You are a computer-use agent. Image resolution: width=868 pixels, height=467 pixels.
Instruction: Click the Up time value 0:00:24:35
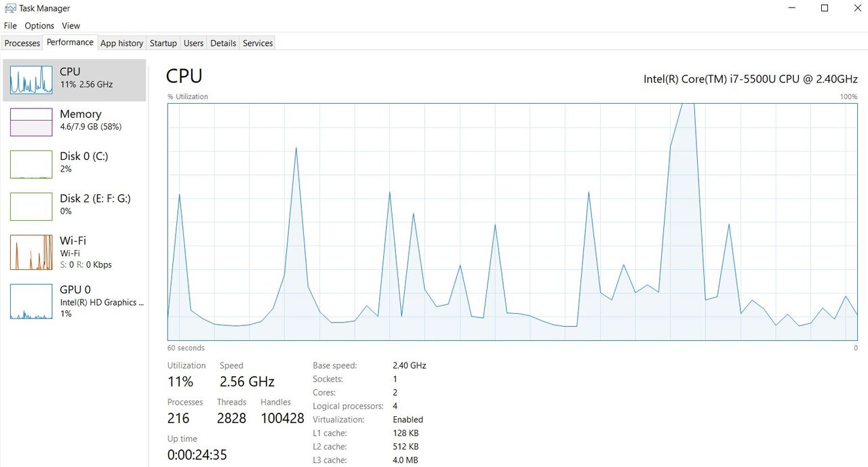click(197, 455)
